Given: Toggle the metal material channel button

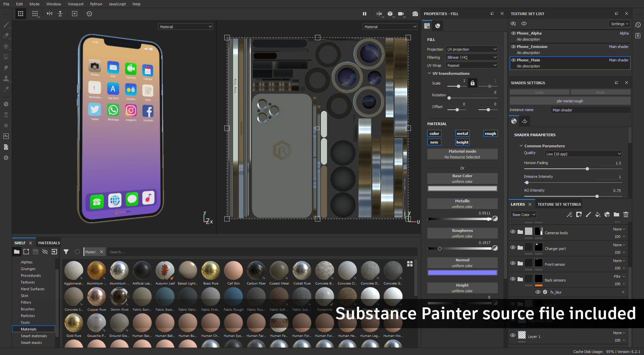Looking at the screenshot, I should pyautogui.click(x=462, y=134).
